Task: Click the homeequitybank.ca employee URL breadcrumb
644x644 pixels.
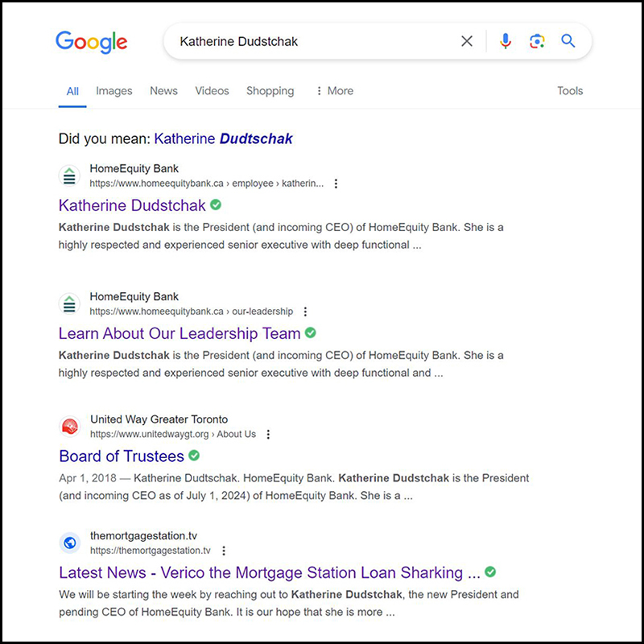Action: (207, 184)
